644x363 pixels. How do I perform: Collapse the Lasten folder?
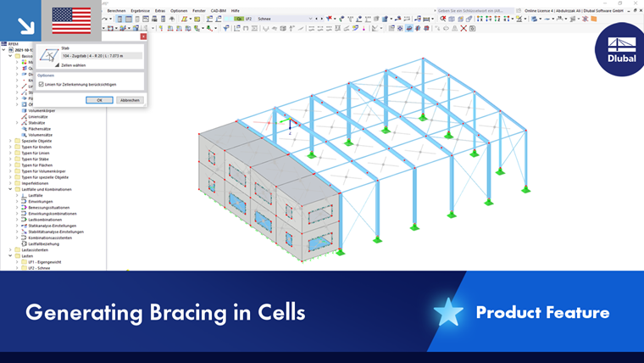tap(10, 255)
